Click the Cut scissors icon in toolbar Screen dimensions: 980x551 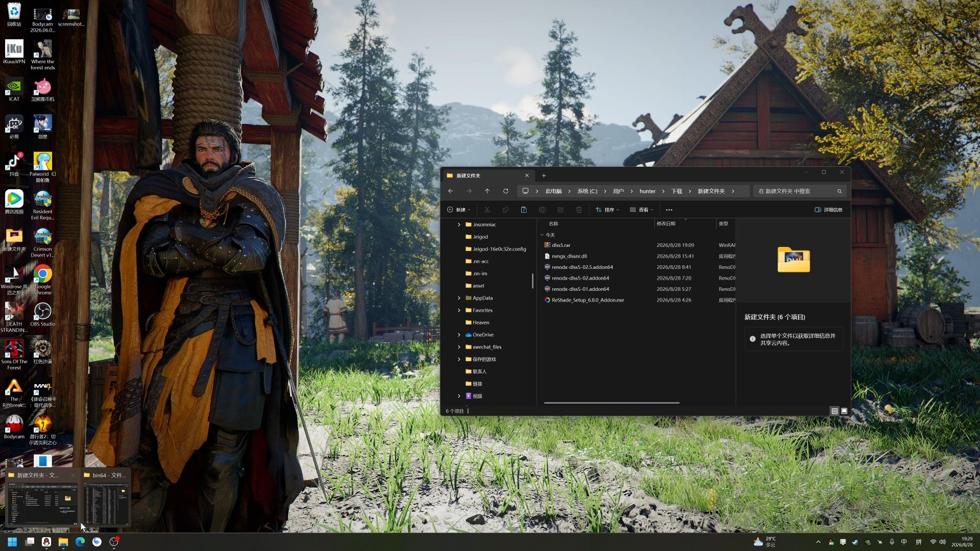coord(487,210)
